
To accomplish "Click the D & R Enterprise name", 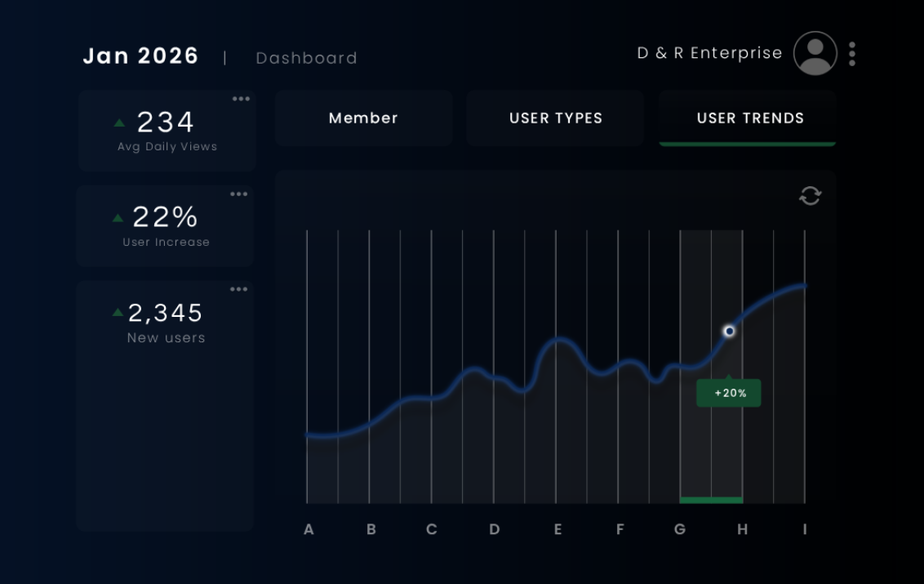I will (709, 53).
